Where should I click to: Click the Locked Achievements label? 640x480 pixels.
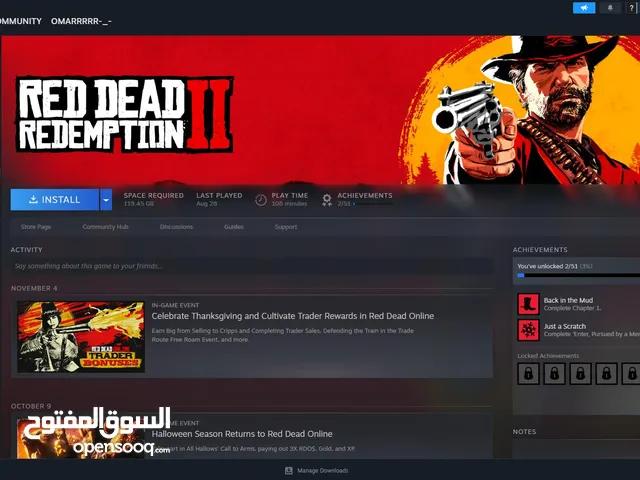click(x=548, y=356)
